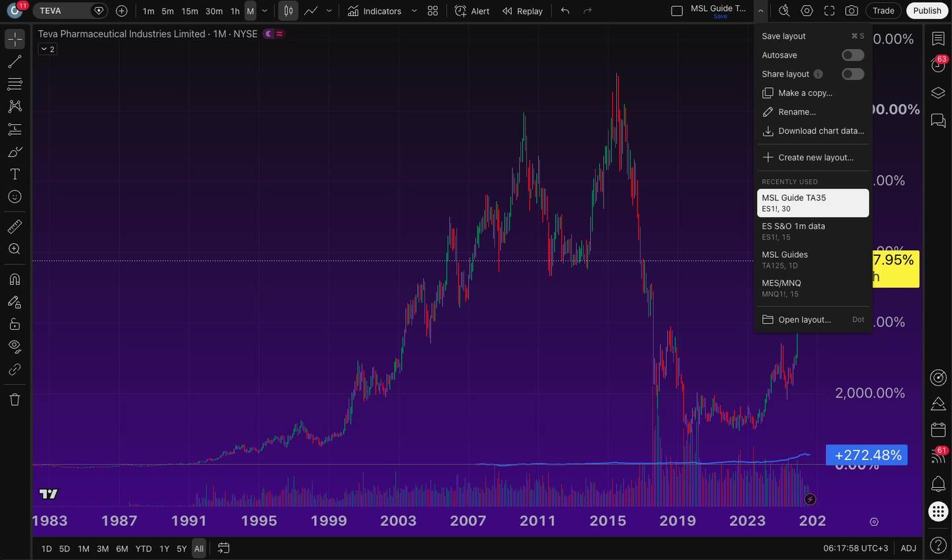Open the ES S&O 1m data layout
Image resolution: width=952 pixels, height=560 pixels.
(x=813, y=231)
